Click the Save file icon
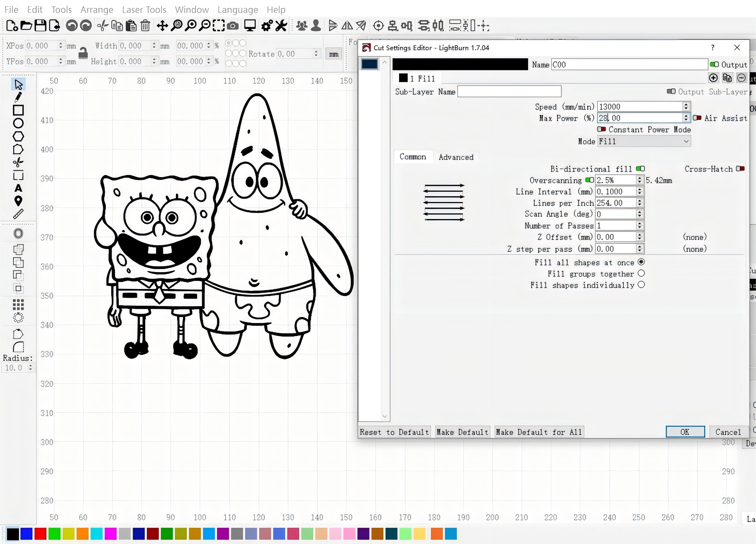Image resolution: width=756 pixels, height=544 pixels. [x=40, y=25]
